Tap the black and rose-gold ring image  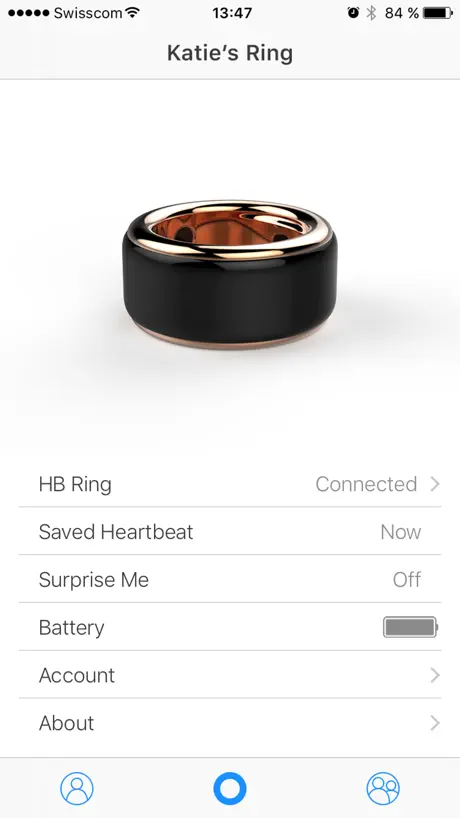229,273
